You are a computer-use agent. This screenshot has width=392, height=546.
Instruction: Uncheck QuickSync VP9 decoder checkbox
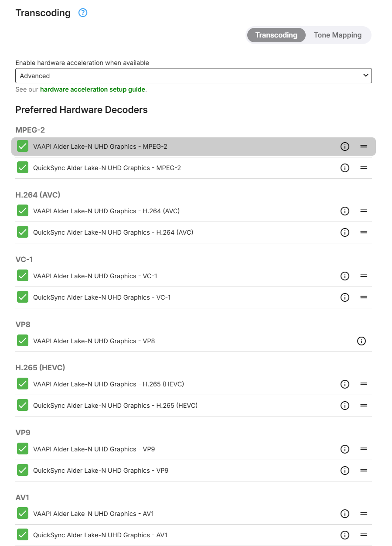[23, 470]
